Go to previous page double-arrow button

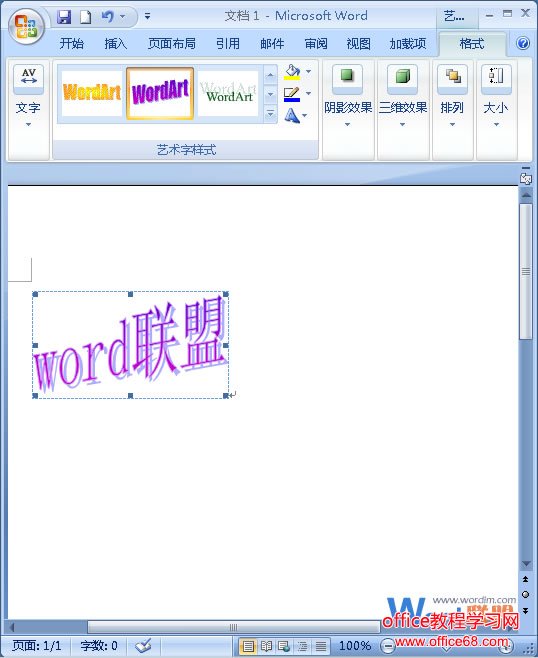pyautogui.click(x=525, y=579)
